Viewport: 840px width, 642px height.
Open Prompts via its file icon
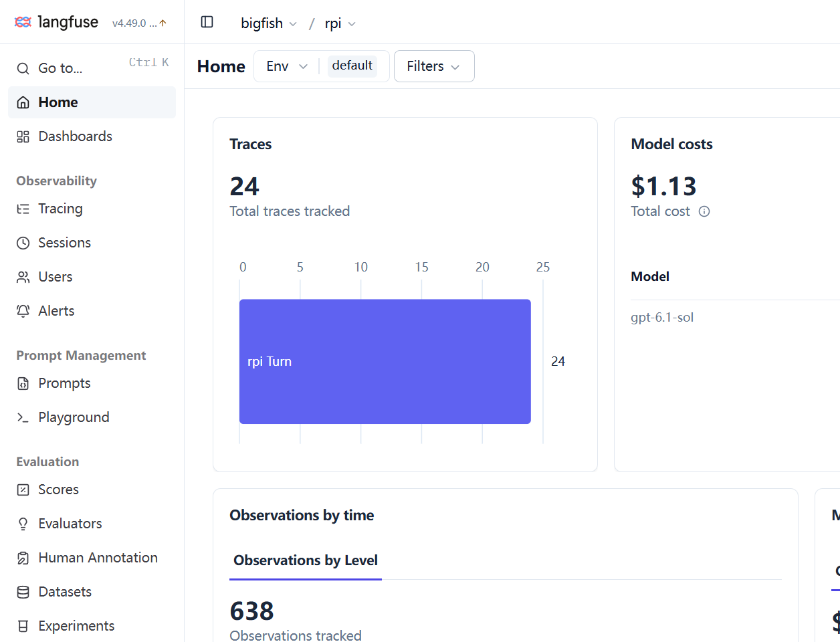[x=23, y=383]
